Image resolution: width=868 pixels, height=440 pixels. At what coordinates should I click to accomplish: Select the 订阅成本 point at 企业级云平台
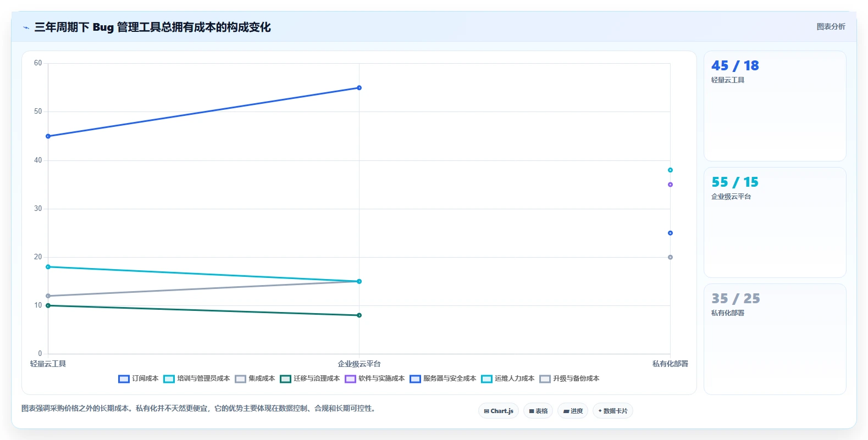pyautogui.click(x=359, y=88)
